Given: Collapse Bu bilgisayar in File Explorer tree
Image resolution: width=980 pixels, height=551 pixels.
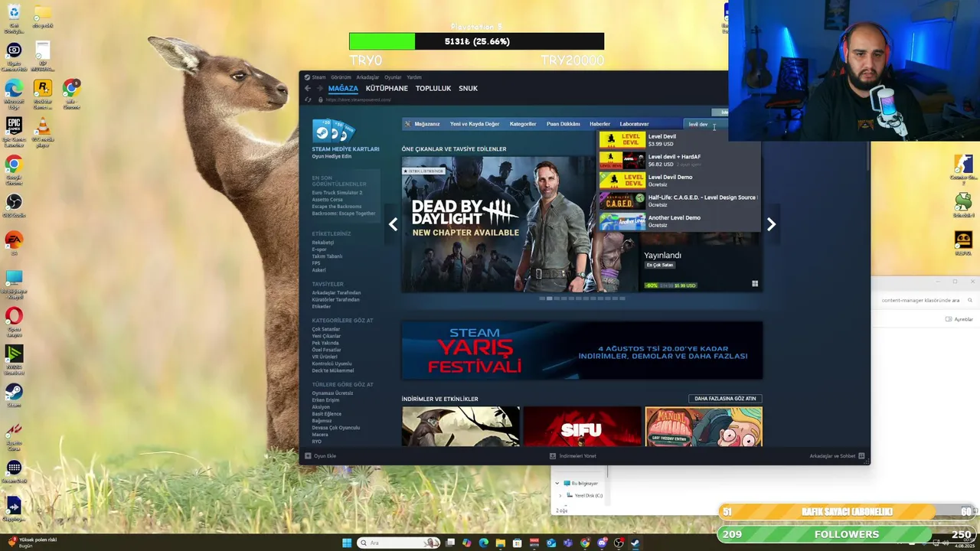Looking at the screenshot, I should tap(558, 484).
